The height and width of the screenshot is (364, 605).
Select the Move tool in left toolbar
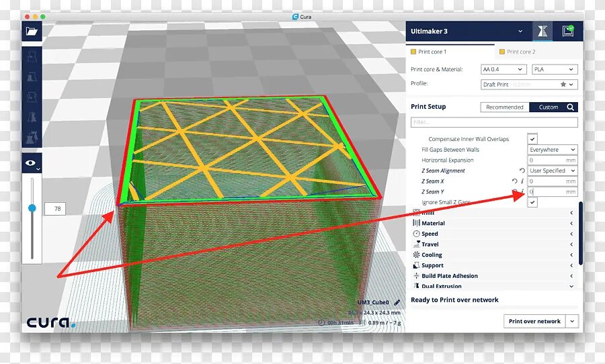[32, 56]
